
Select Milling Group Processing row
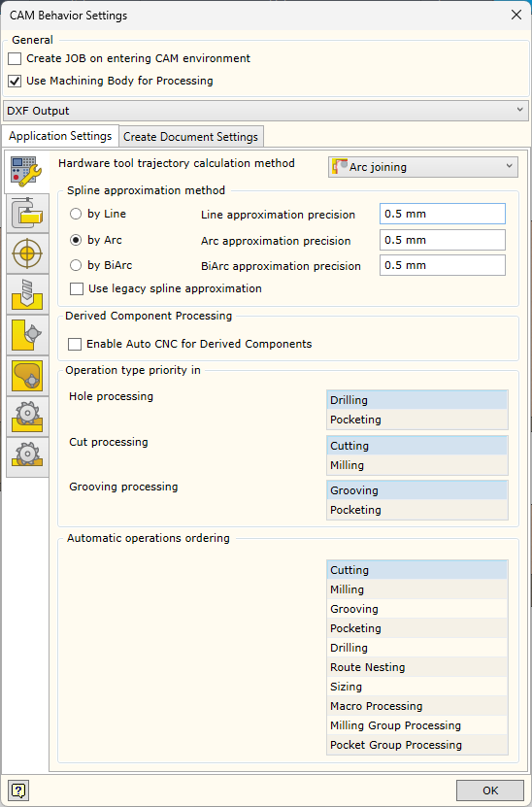click(x=417, y=725)
